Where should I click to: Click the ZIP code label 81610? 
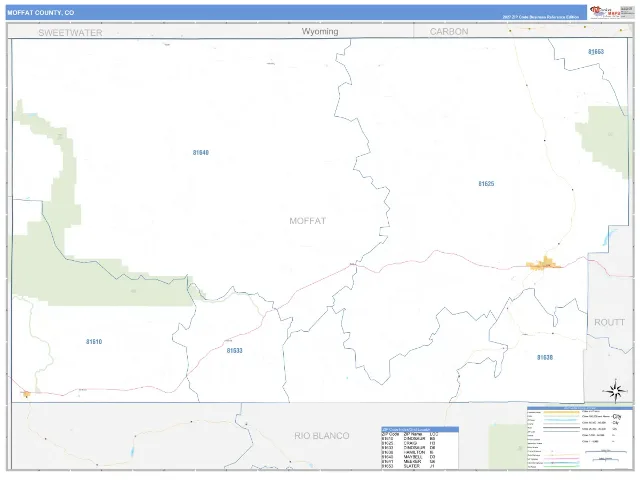[x=94, y=342]
